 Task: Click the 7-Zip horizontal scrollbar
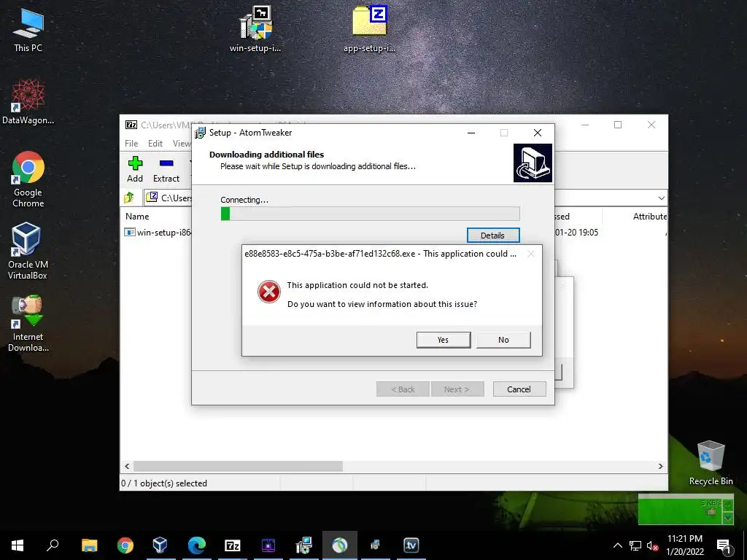coord(238,466)
